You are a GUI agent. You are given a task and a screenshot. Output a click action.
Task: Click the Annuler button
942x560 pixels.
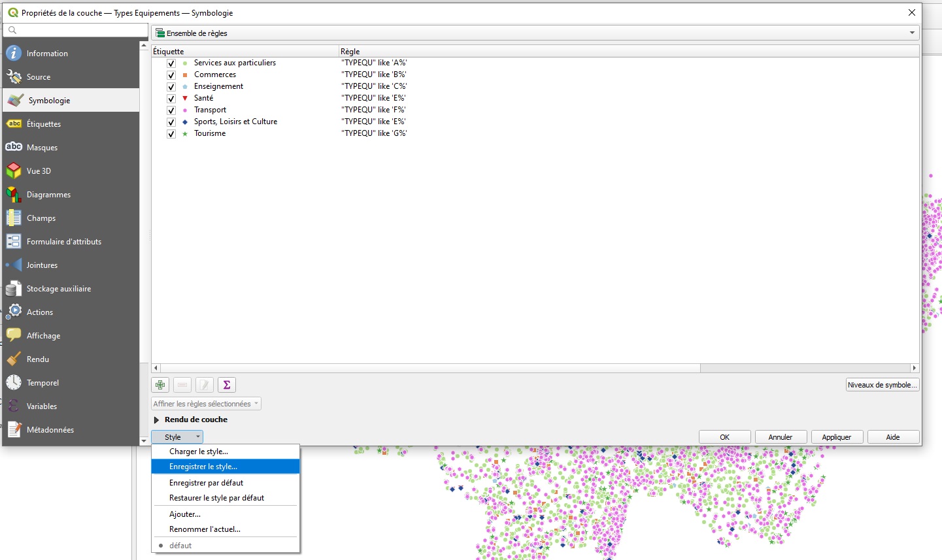[x=781, y=437]
